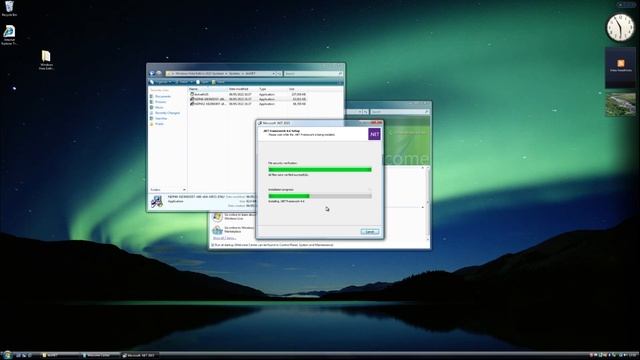Viewport: 640px width, 360px height.
Task: Switch to the Welcome Center taskbar button
Action: pos(100,356)
